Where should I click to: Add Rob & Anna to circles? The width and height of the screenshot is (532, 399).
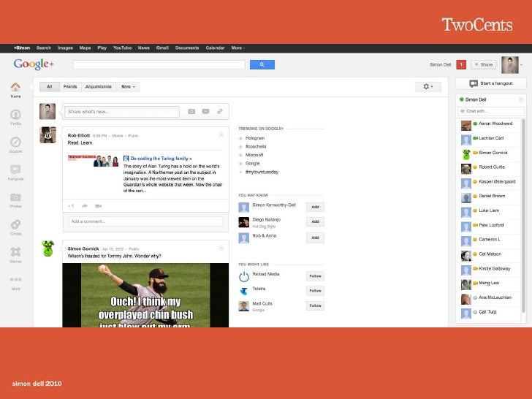click(x=315, y=237)
